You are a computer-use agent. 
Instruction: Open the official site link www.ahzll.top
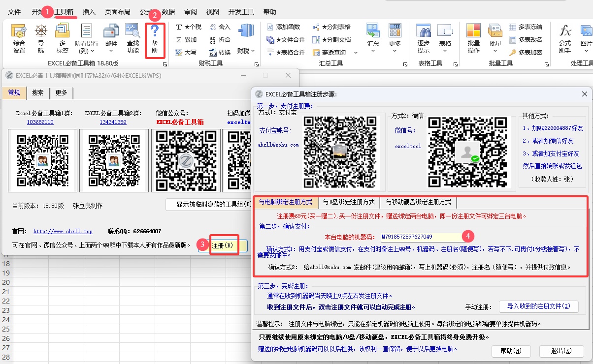tap(63, 231)
